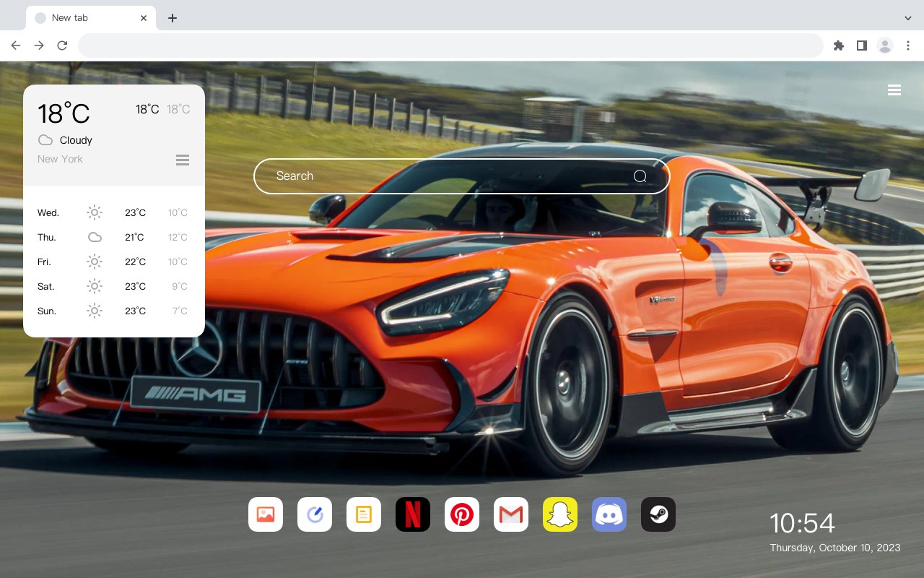Open the Chrome three-dot menu
This screenshot has height=578, width=924.
coord(908,46)
